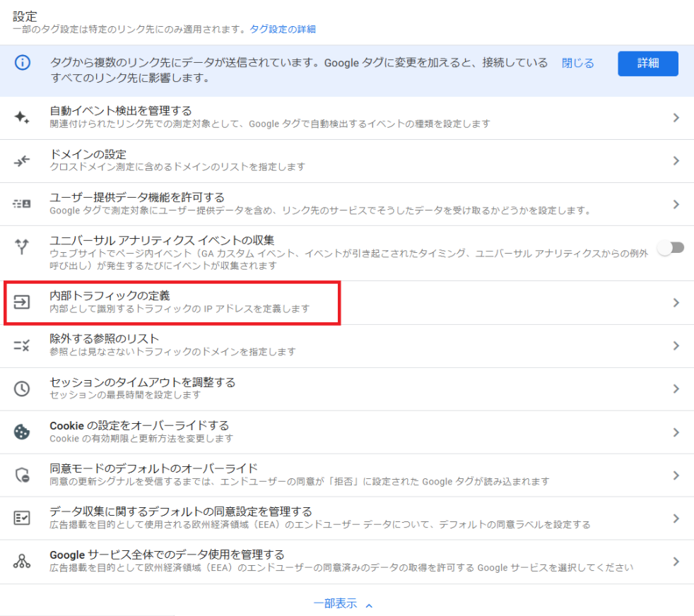This screenshot has width=694, height=616.
Task: Click データ収集に関するデフォルトの同意設定を管理する title
Action: [181, 511]
